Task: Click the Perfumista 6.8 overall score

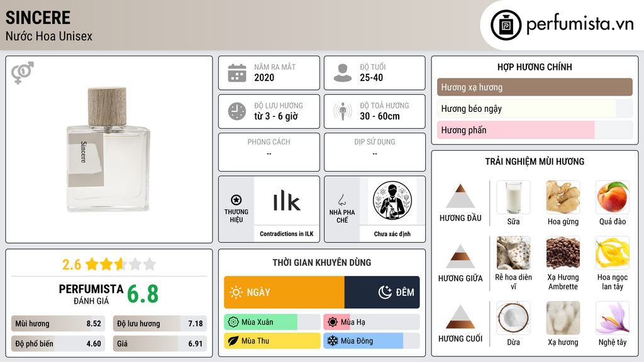Action: (x=143, y=294)
